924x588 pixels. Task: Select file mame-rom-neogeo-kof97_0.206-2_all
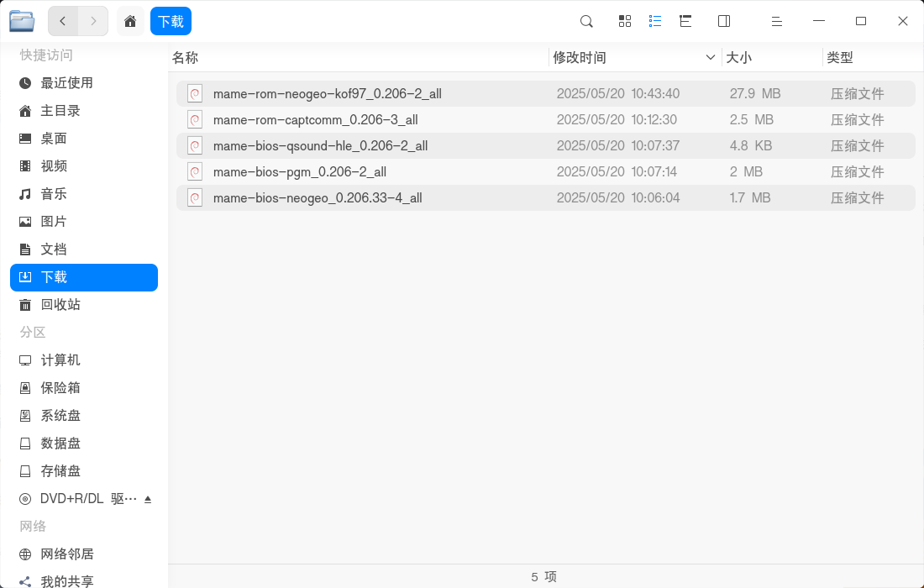546,94
